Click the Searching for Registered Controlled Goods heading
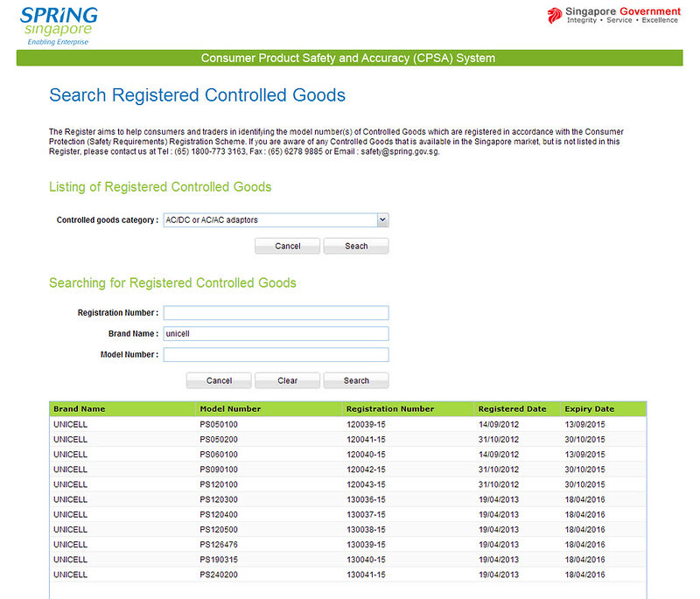 pos(172,282)
